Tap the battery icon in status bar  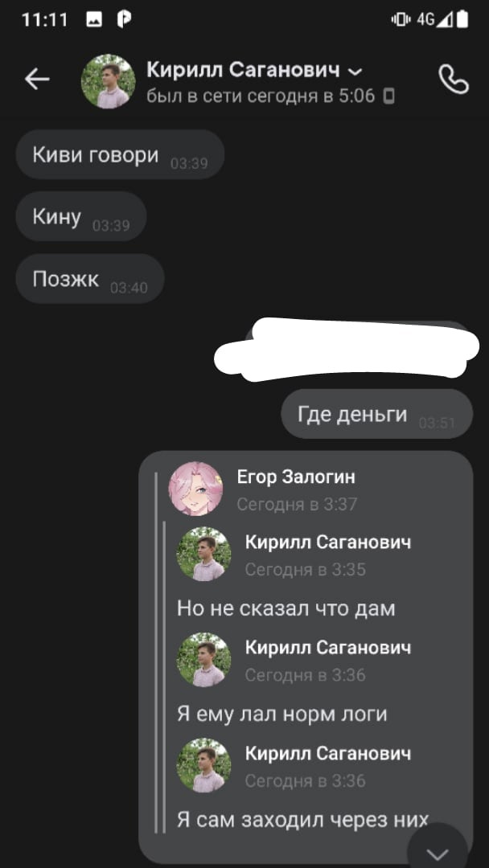pyautogui.click(x=462, y=19)
